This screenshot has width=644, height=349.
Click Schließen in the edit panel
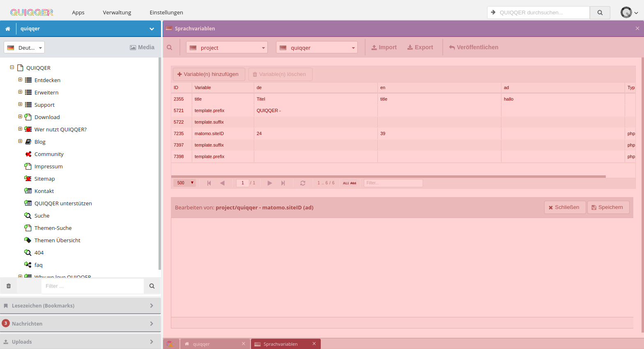[565, 207]
